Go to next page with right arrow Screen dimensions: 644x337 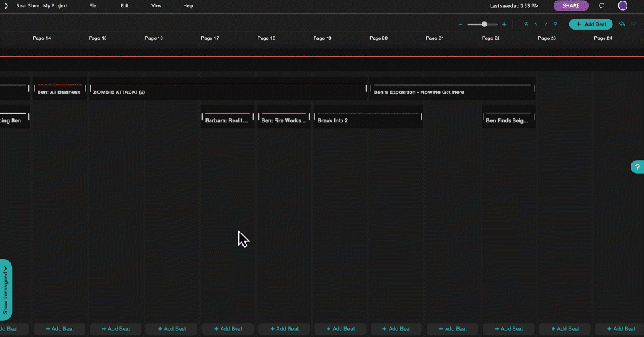[546, 24]
